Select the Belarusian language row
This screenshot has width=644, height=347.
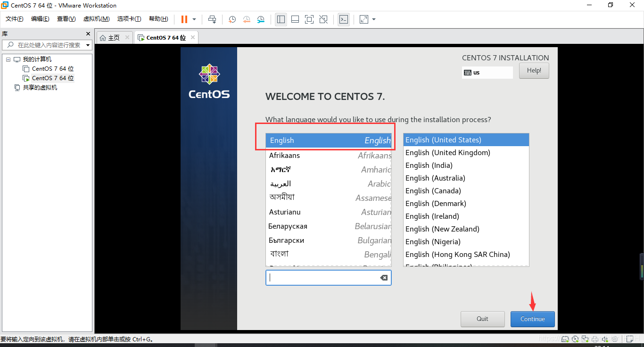point(329,226)
